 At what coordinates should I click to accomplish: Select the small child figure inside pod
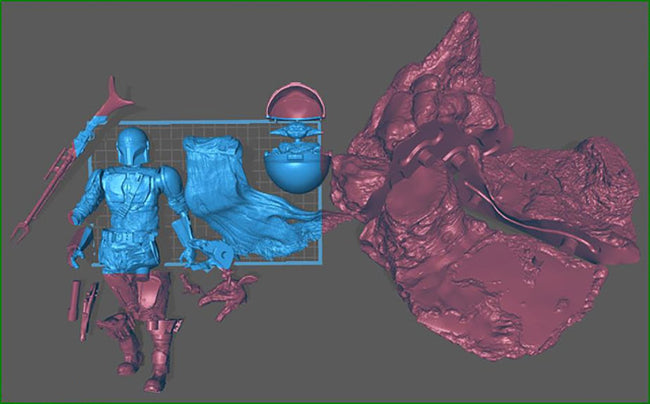click(x=296, y=131)
